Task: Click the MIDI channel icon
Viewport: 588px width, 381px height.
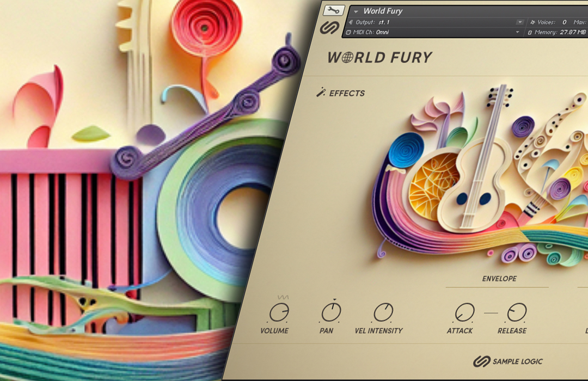Action: (348, 33)
